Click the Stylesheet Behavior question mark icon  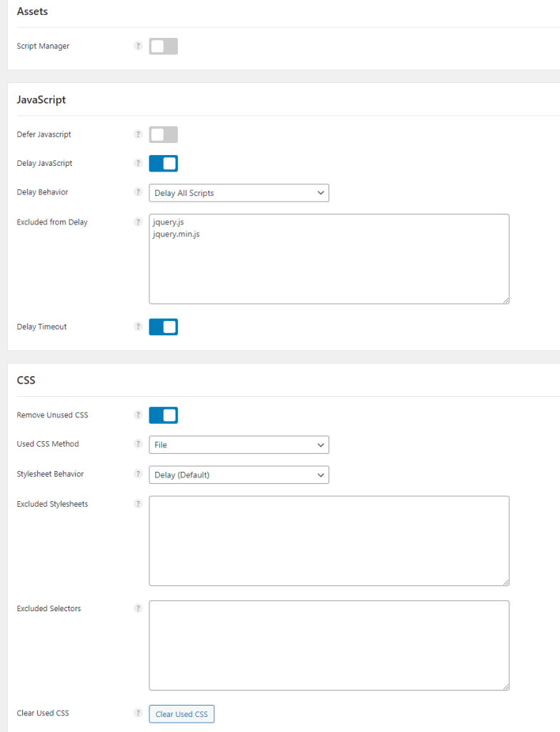click(x=138, y=473)
